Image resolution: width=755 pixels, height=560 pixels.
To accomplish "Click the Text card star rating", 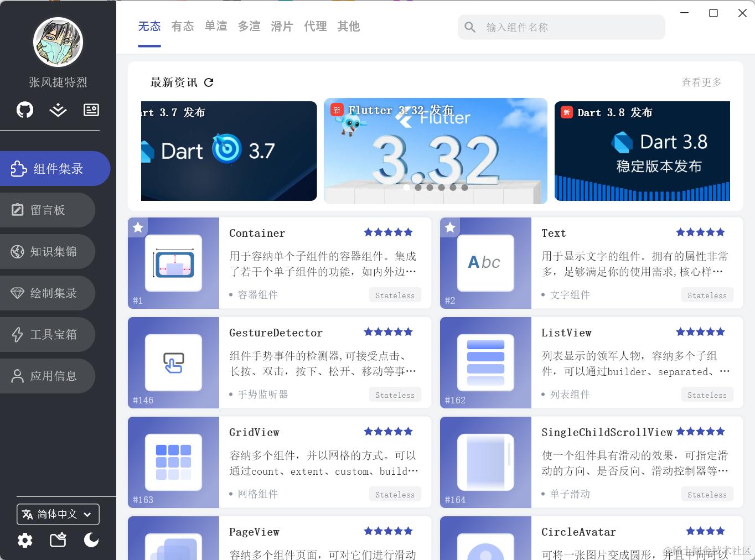I will pyautogui.click(x=700, y=232).
